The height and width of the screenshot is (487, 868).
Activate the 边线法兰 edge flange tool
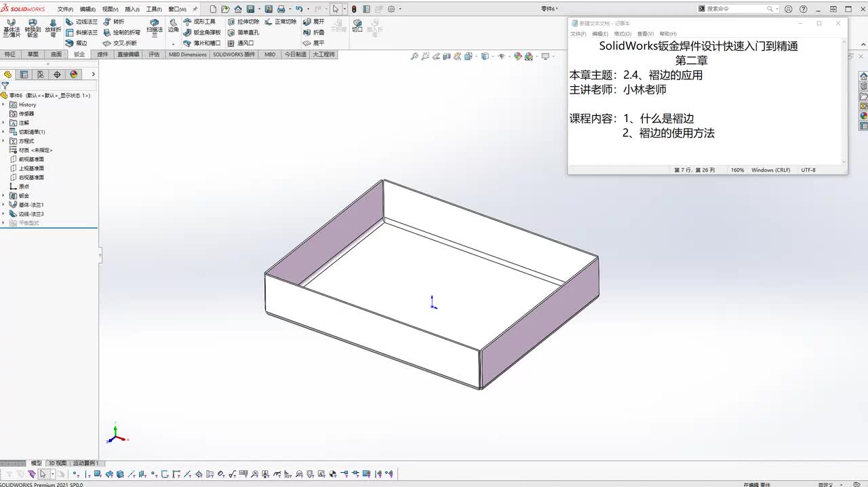(x=81, y=22)
